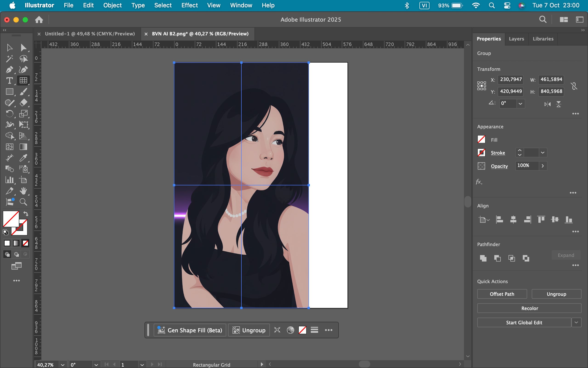
Task: Click the Stroke swatch in Appearance
Action: coord(481,152)
